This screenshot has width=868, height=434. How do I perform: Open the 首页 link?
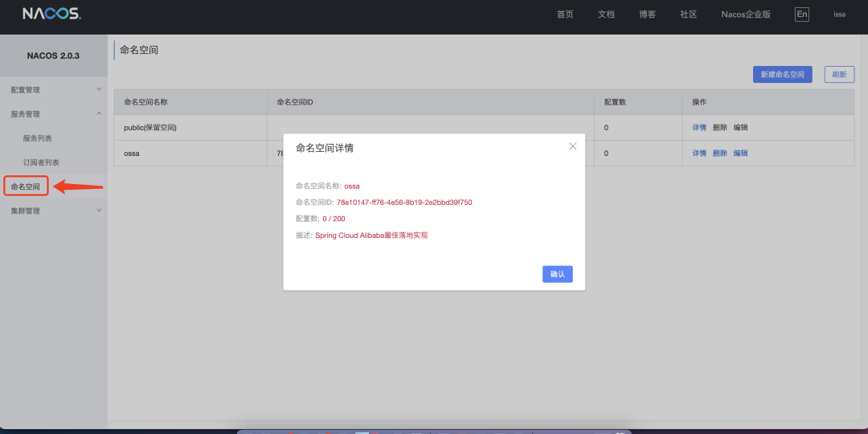click(565, 14)
